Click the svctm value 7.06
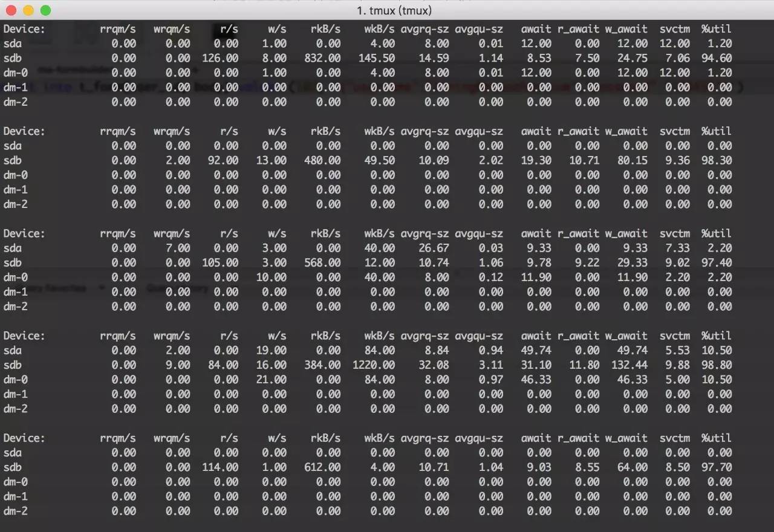Viewport: 774px width, 532px height. (678, 58)
